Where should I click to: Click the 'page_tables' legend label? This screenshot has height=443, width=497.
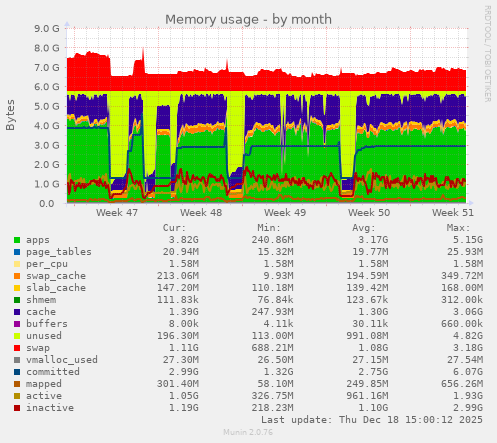(x=59, y=252)
